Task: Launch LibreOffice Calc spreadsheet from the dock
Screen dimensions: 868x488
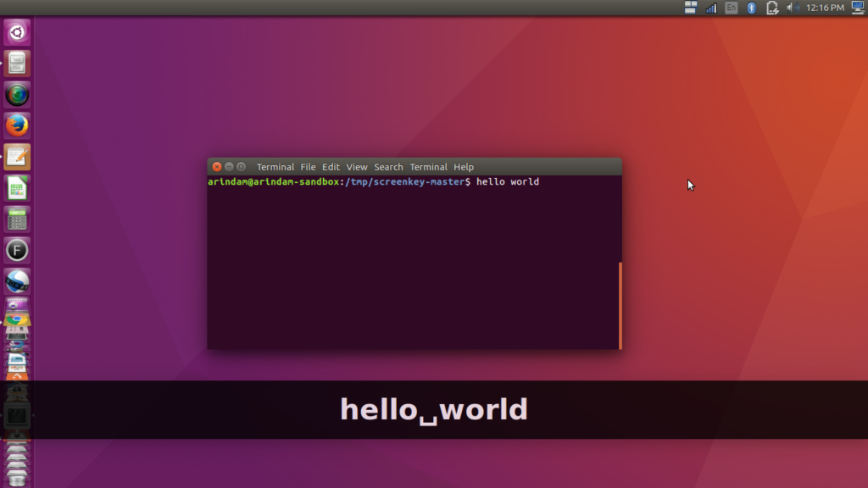Action: click(17, 188)
